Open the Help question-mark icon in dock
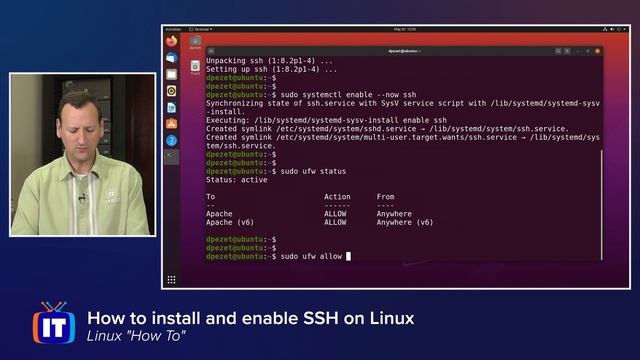 (x=171, y=140)
